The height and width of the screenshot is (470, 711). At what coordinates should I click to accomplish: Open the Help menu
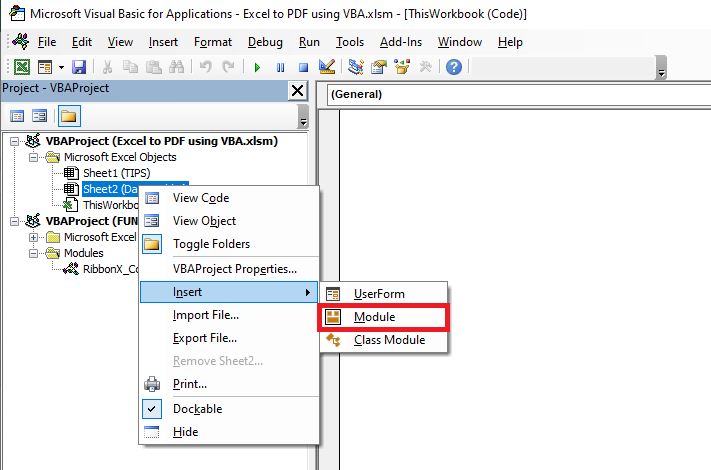tap(510, 42)
